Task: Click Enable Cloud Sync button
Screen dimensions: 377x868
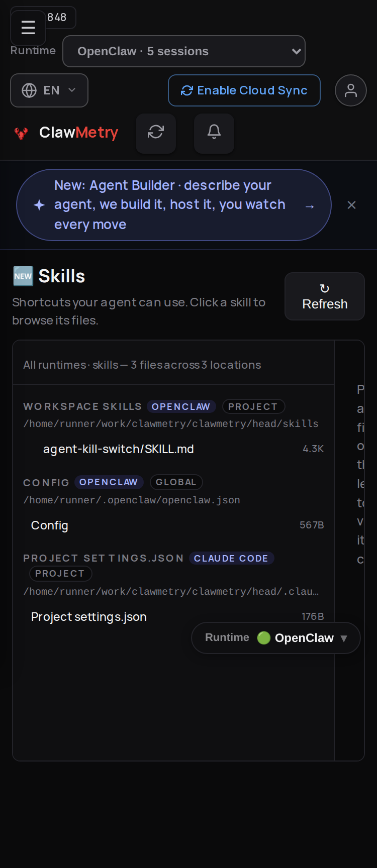Action: click(244, 90)
